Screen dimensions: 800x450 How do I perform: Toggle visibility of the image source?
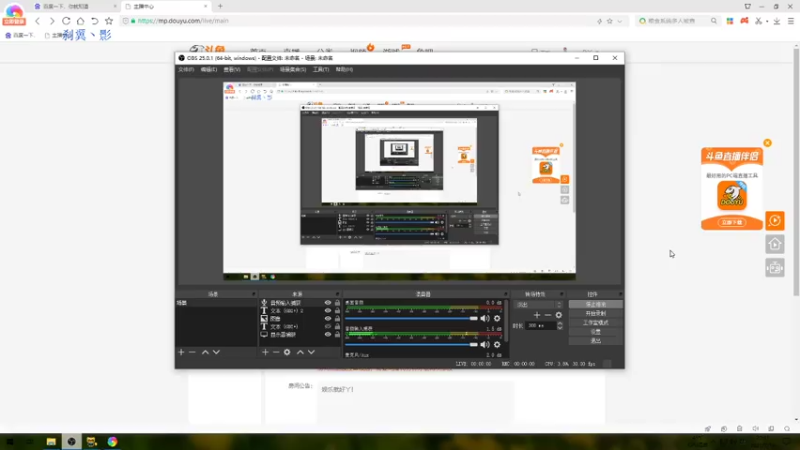pos(328,318)
